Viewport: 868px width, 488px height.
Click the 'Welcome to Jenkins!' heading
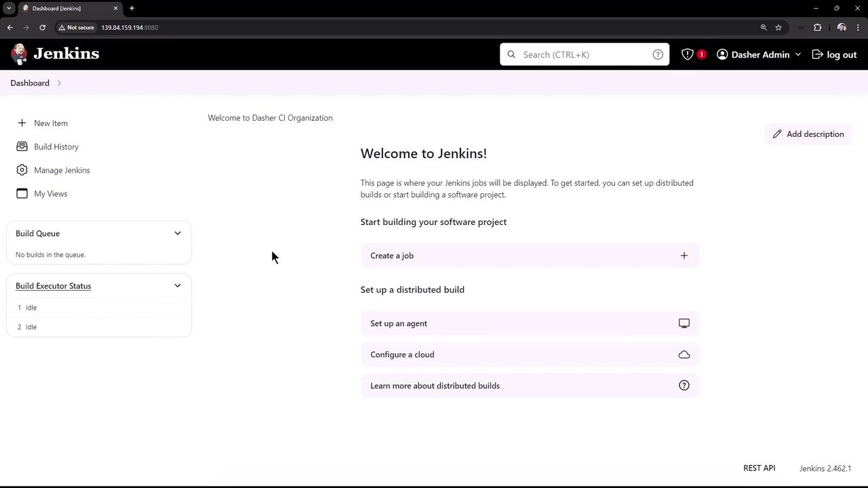coord(424,153)
